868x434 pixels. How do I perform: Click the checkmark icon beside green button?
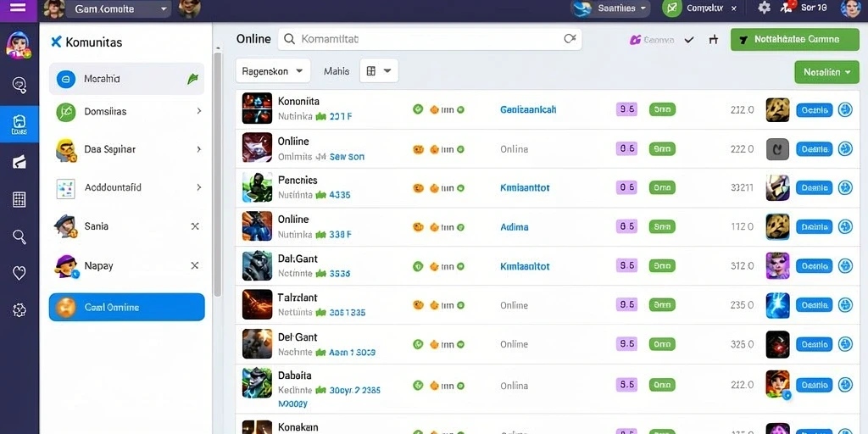click(x=689, y=39)
